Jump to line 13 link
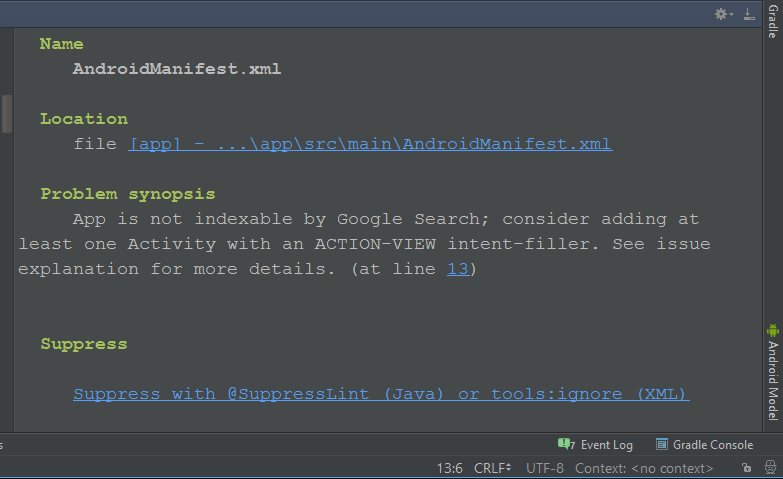783x479 pixels. (x=457, y=269)
